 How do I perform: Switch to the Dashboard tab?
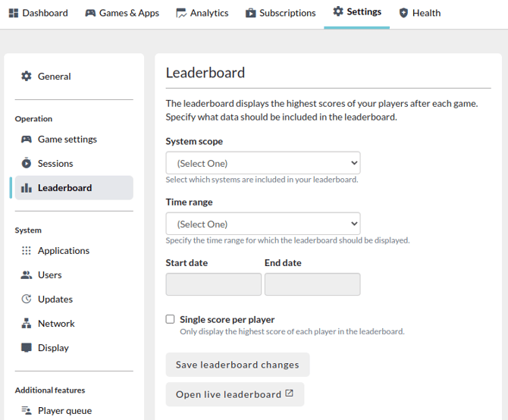click(38, 13)
